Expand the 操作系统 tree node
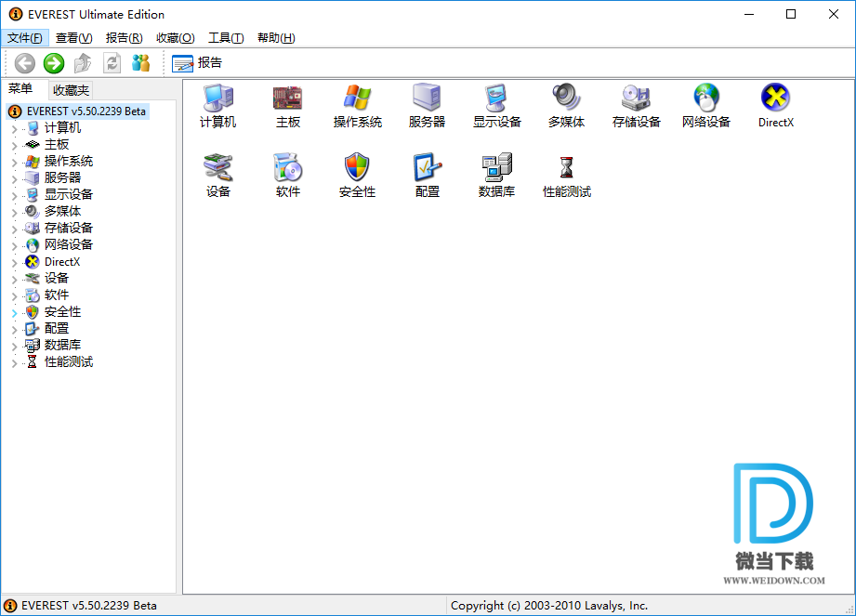Image resolution: width=856 pixels, height=616 pixels. (15, 163)
